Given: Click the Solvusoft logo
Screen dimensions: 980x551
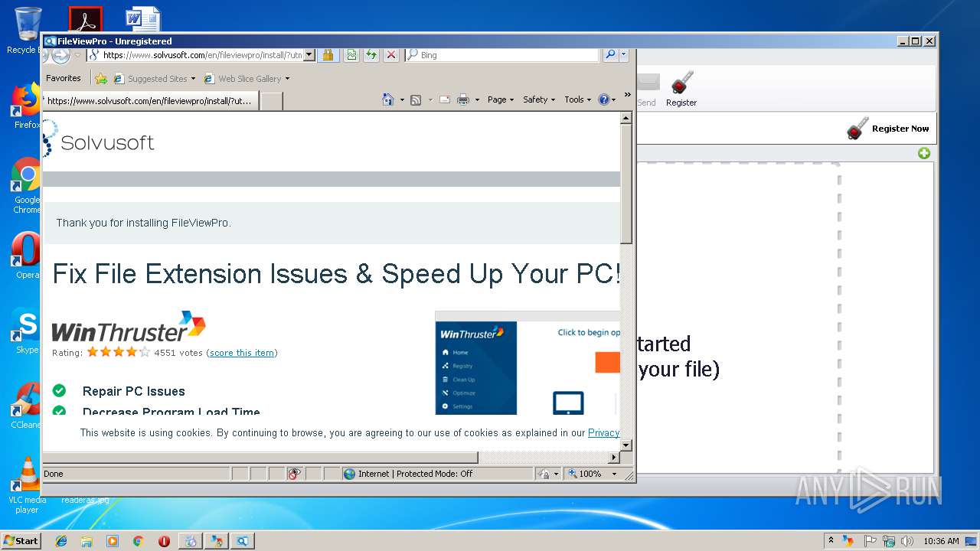Looking at the screenshot, I should pos(99,140).
